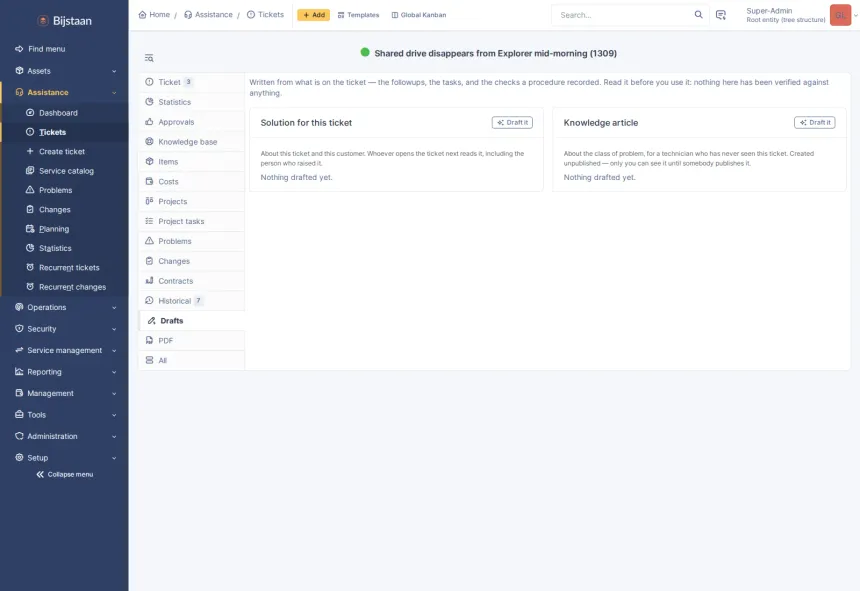Open the PDF tab

coord(191,340)
